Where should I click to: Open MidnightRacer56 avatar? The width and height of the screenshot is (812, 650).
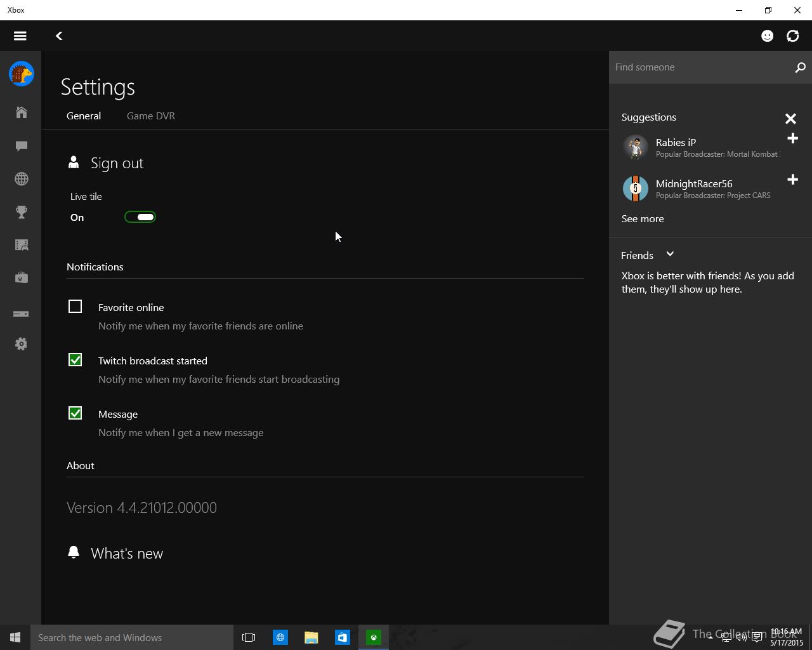(x=635, y=189)
